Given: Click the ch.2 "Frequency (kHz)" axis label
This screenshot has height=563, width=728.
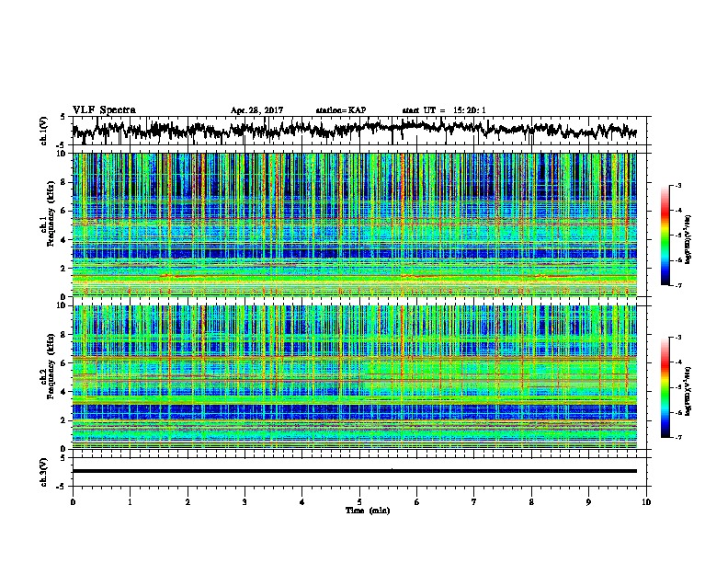Looking at the screenshot, I should coord(51,366).
